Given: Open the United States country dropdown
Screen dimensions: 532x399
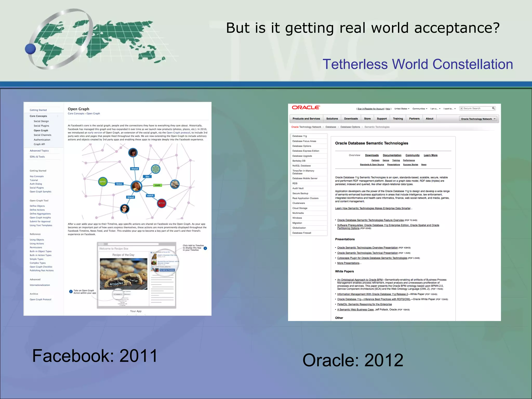Looking at the screenshot, I should (x=402, y=109).
